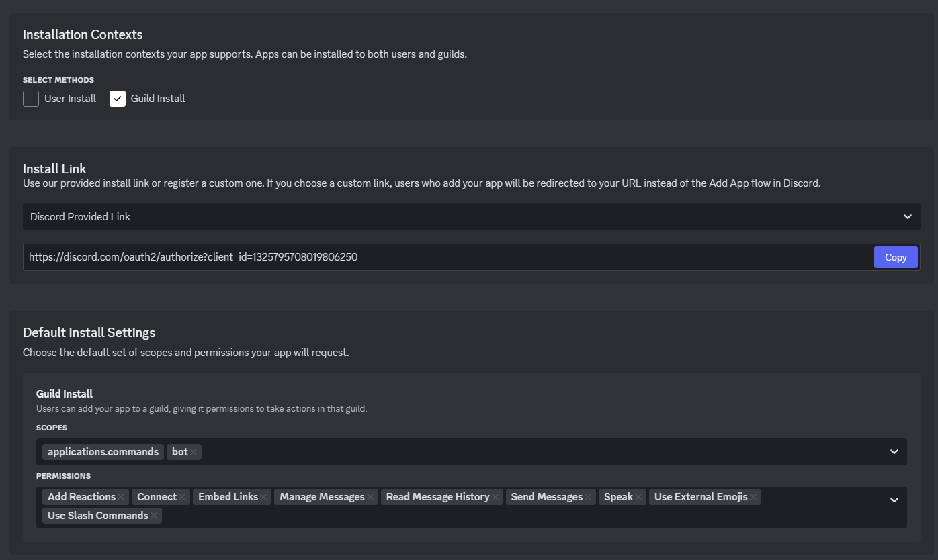This screenshot has width=938, height=560.
Task: Remove Use Slash Commands permission
Action: click(x=154, y=516)
